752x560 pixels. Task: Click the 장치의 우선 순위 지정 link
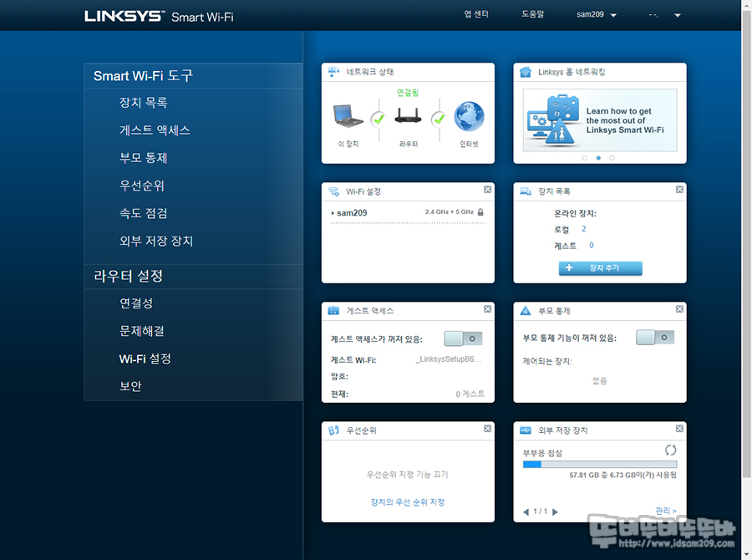click(x=408, y=502)
